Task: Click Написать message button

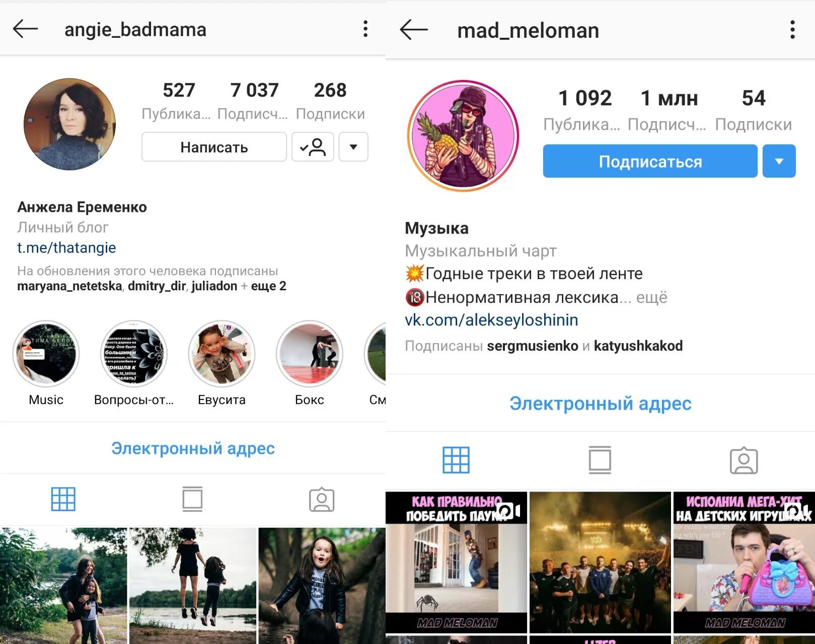Action: coord(214,147)
